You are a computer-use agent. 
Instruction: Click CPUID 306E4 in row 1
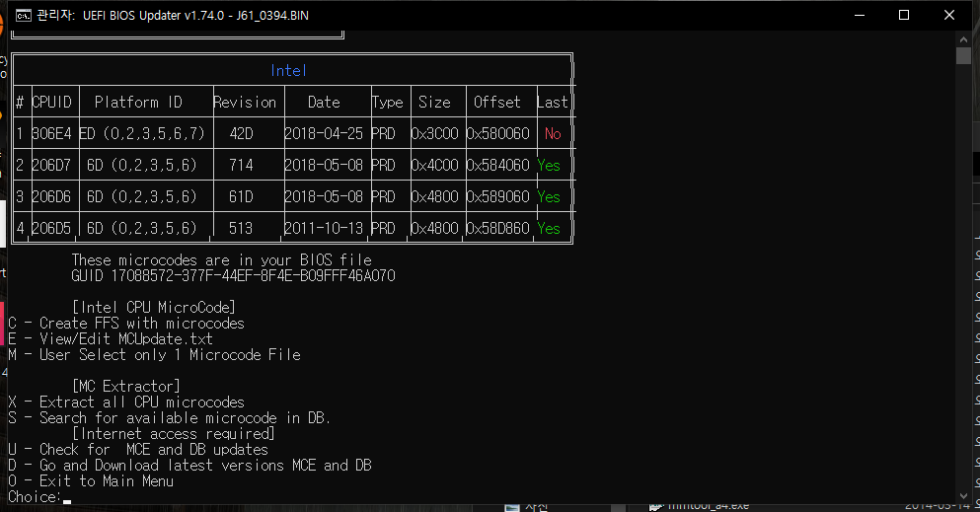coord(52,133)
